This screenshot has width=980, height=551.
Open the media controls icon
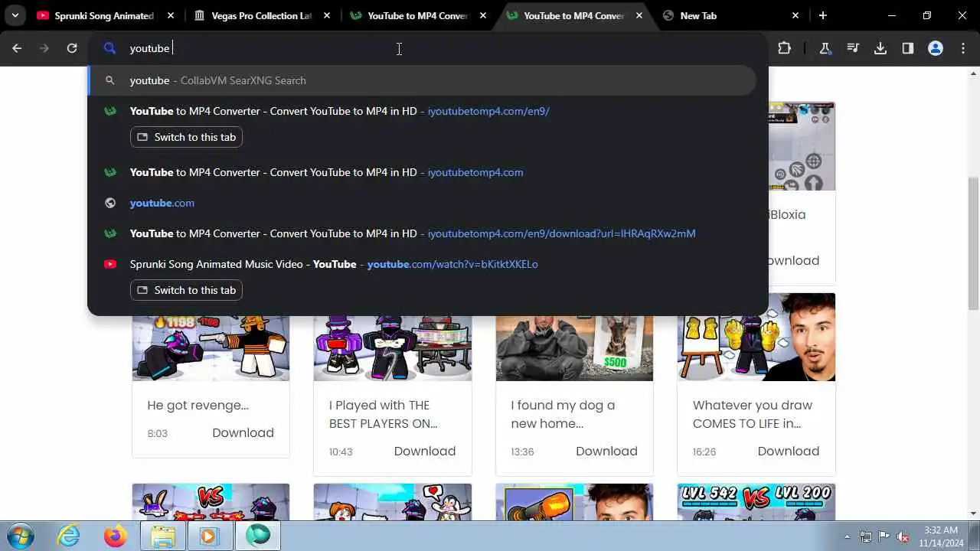coord(853,48)
